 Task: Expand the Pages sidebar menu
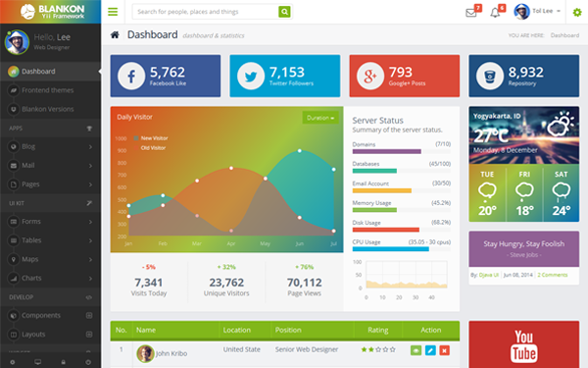coord(50,184)
